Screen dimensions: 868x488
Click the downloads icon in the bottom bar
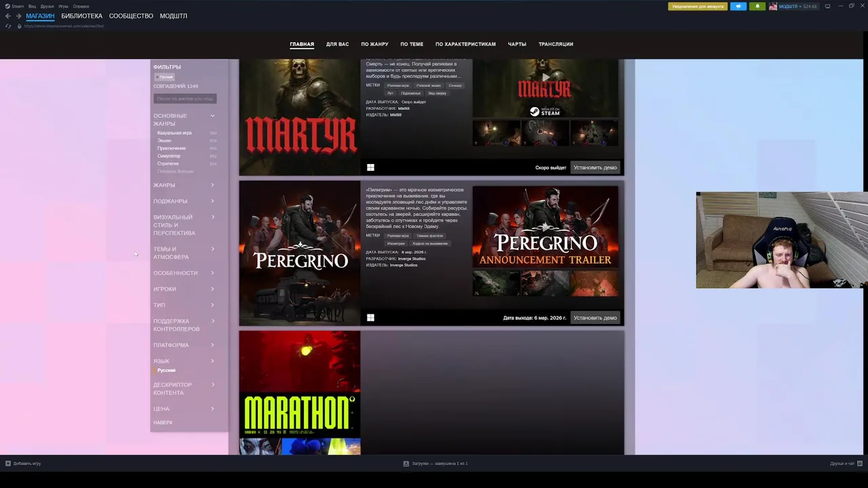click(x=406, y=464)
